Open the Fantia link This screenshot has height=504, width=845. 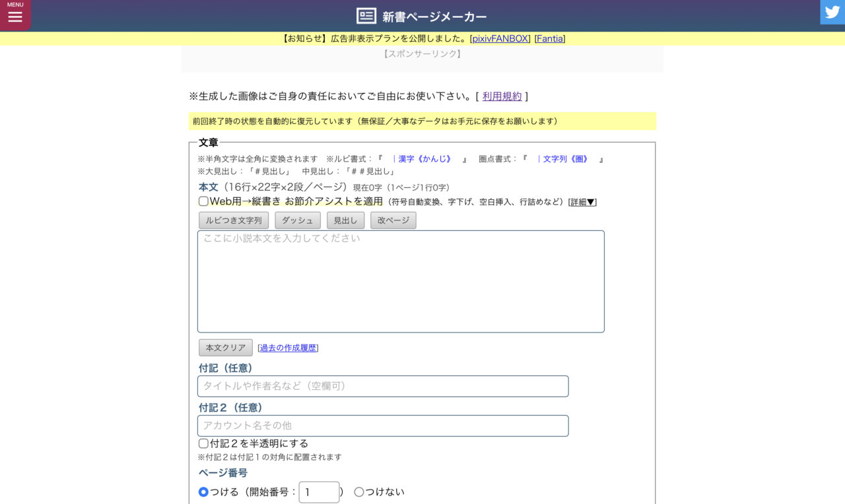tap(550, 38)
